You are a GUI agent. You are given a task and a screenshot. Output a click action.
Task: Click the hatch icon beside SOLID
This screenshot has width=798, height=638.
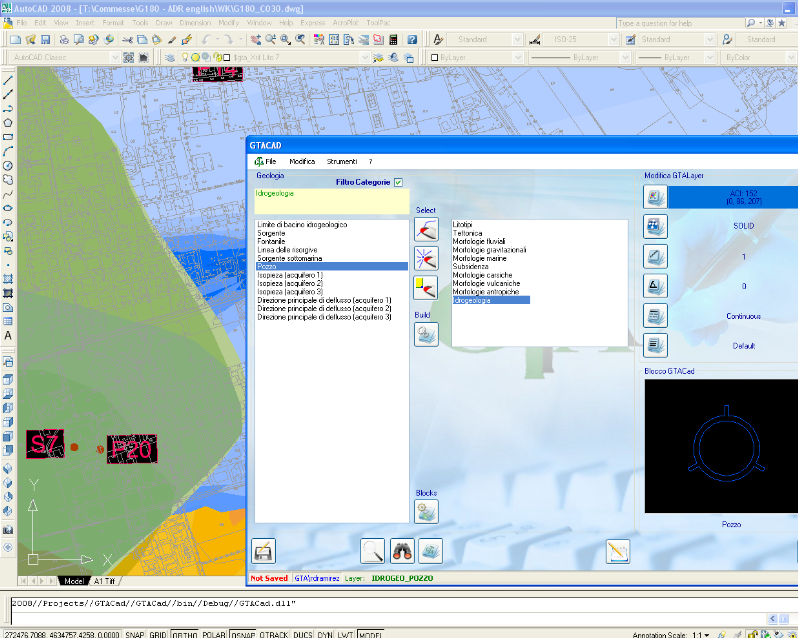click(x=655, y=226)
